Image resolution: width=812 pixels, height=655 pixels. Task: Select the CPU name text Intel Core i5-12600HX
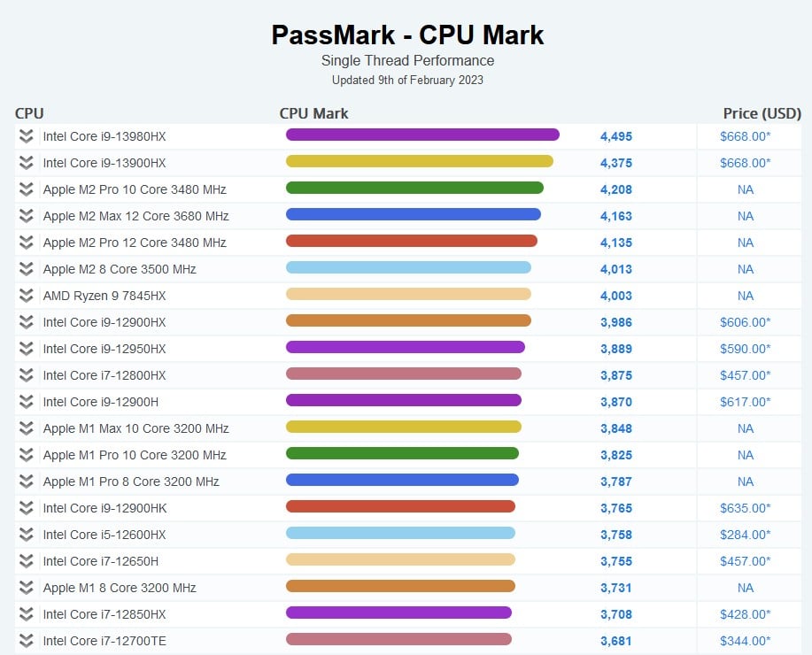click(104, 535)
